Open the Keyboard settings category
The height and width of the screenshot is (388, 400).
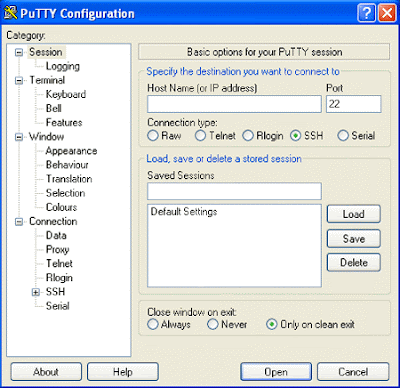(66, 94)
